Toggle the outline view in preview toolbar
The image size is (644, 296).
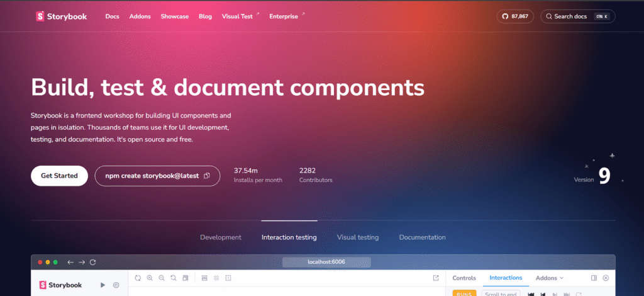pyautogui.click(x=228, y=278)
